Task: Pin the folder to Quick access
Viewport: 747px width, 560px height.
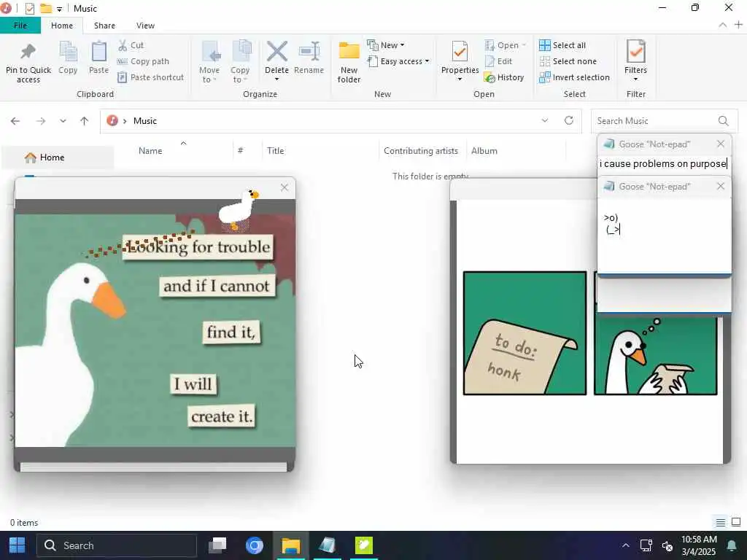Action: [x=28, y=63]
